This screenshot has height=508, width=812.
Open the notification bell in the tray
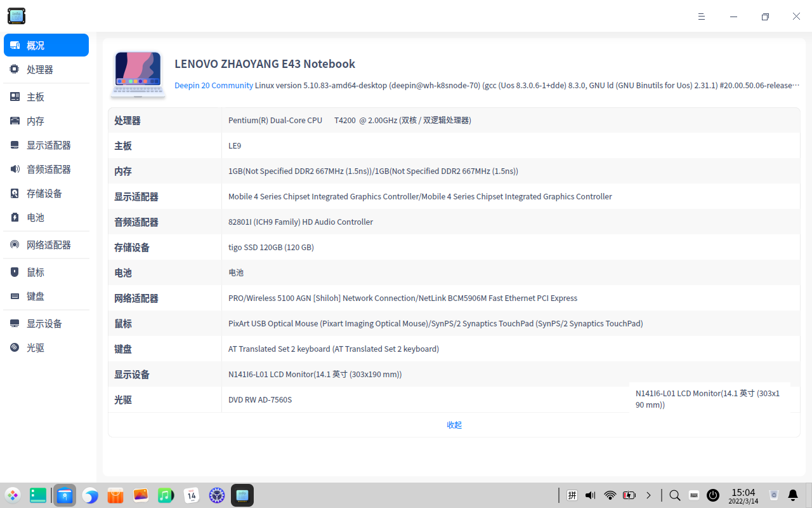click(x=793, y=495)
